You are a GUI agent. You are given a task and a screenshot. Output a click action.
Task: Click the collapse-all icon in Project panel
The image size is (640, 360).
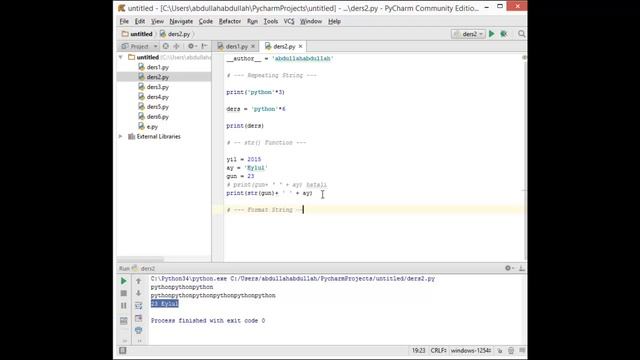176,46
